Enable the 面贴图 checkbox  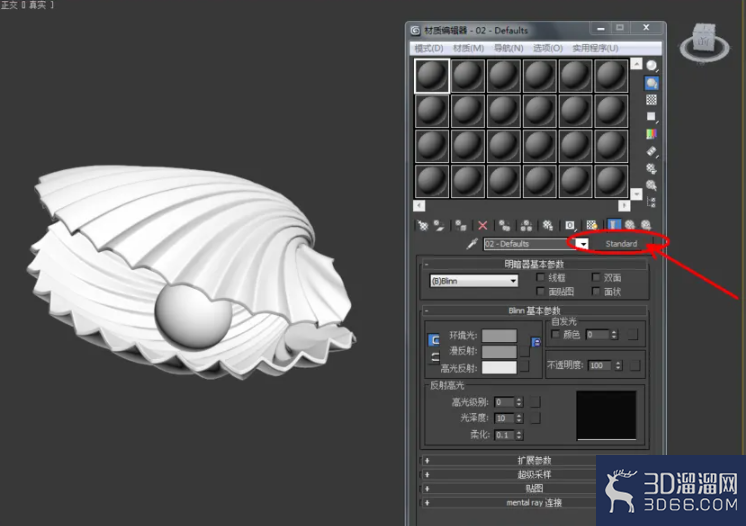540,291
